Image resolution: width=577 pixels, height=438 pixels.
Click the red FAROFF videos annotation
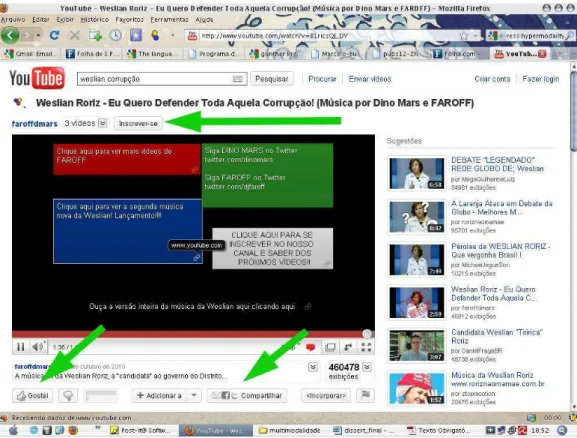coord(127,159)
